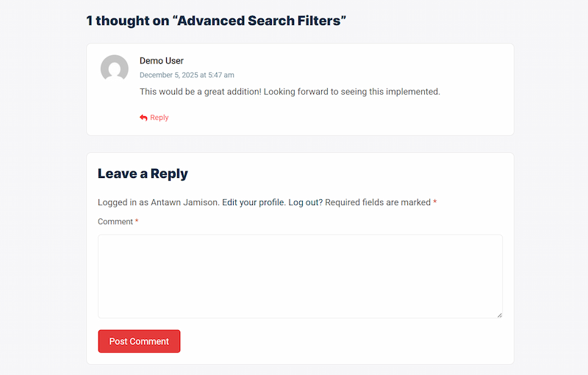This screenshot has width=588, height=375.
Task: Click the Demo User author name
Action: click(162, 61)
